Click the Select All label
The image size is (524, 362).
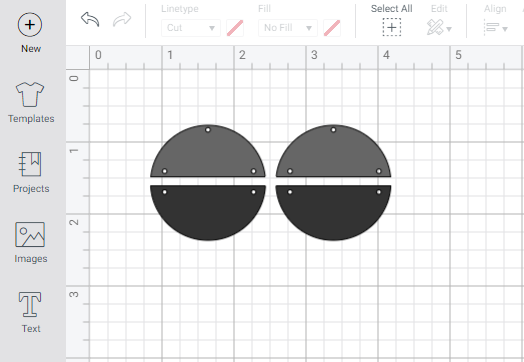[392, 9]
